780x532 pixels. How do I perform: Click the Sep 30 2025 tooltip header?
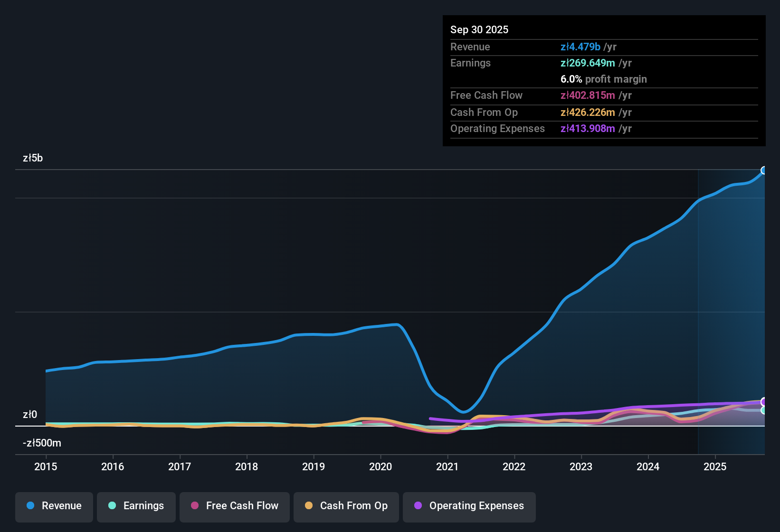coord(479,29)
